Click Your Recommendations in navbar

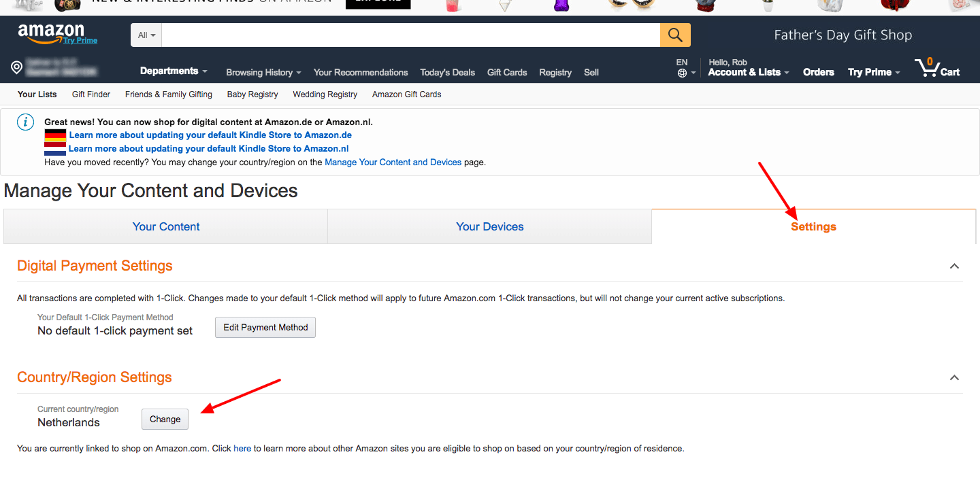[361, 72]
